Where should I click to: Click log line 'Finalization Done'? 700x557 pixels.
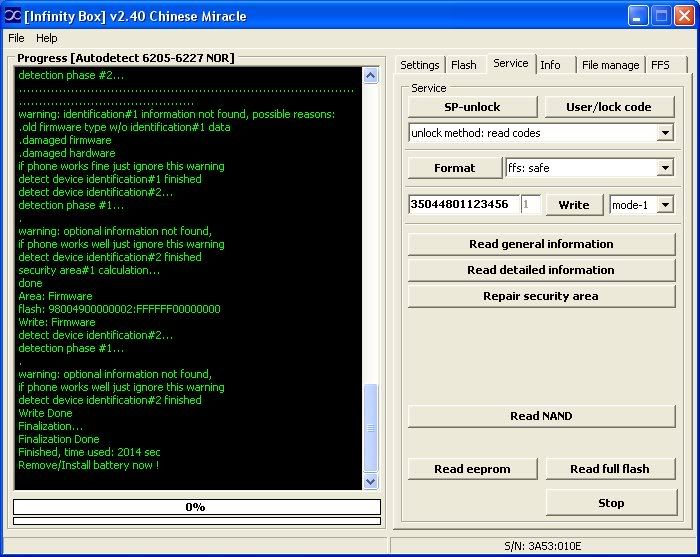coord(59,439)
